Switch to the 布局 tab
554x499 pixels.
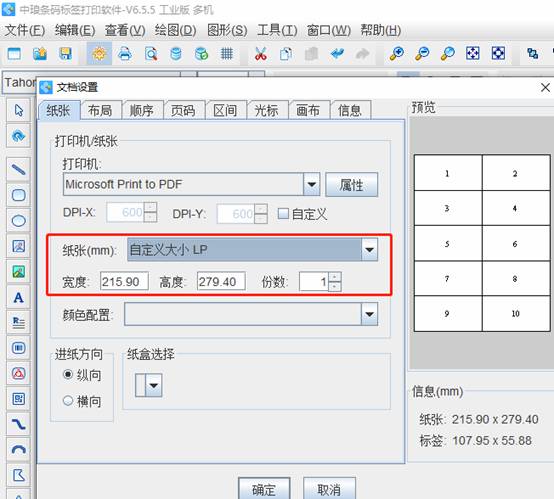pos(100,111)
